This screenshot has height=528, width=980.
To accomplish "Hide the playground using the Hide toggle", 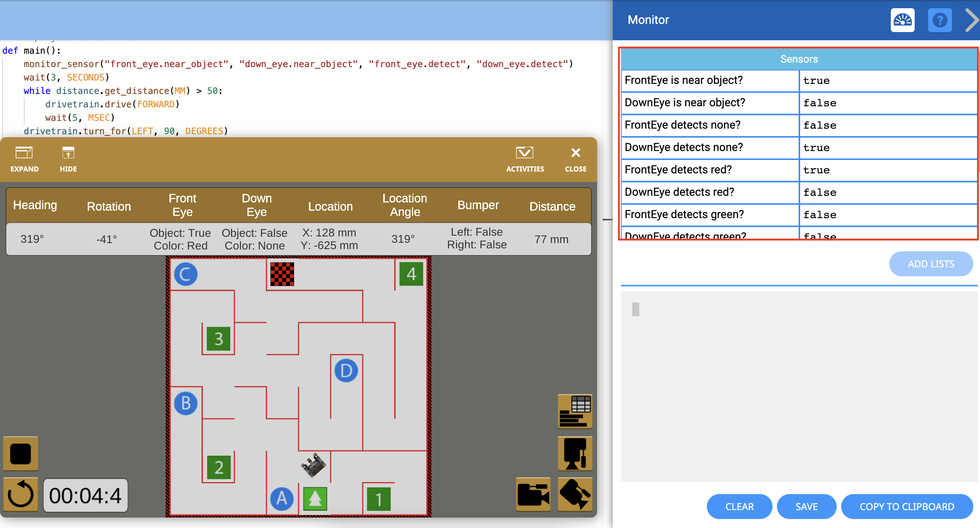I will [x=68, y=159].
